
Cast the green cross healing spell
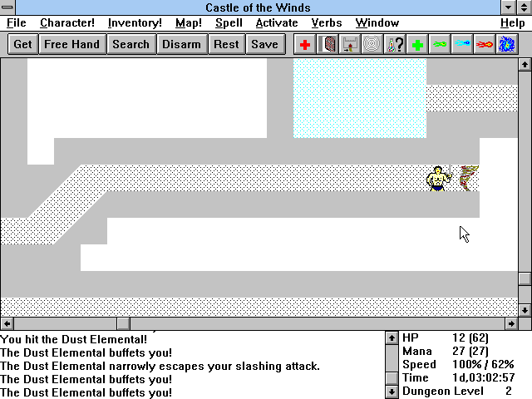(x=417, y=44)
